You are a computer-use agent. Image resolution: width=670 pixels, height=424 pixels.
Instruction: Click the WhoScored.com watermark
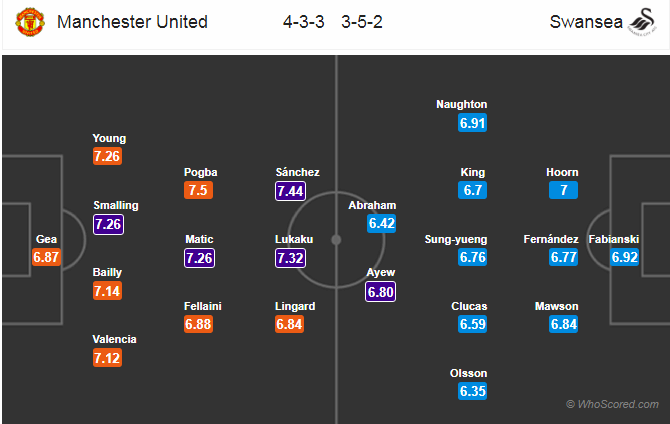pos(612,404)
